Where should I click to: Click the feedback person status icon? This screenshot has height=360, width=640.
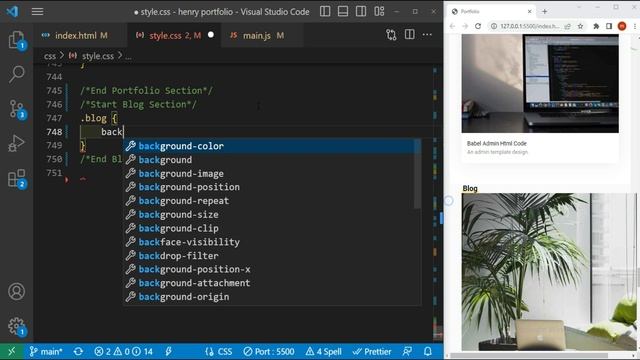[x=407, y=351]
